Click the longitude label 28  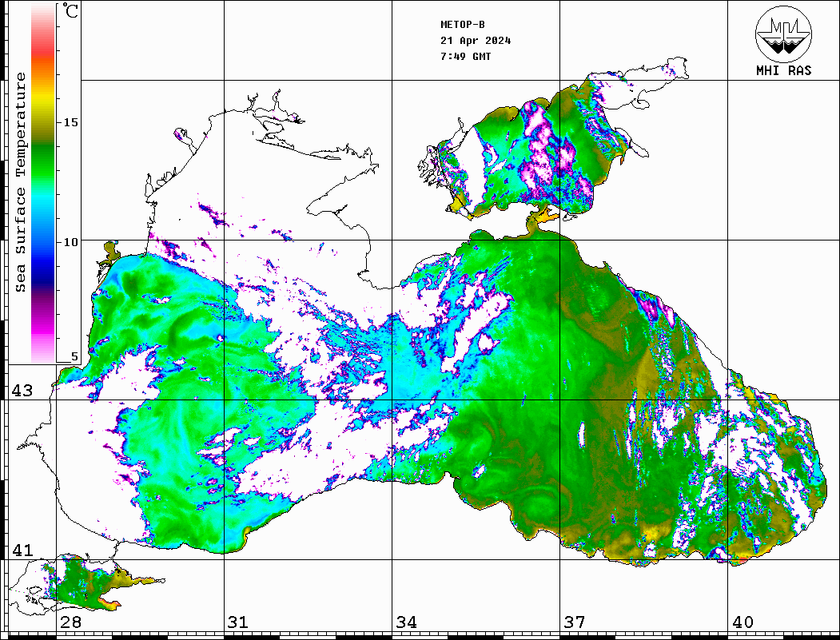click(70, 622)
